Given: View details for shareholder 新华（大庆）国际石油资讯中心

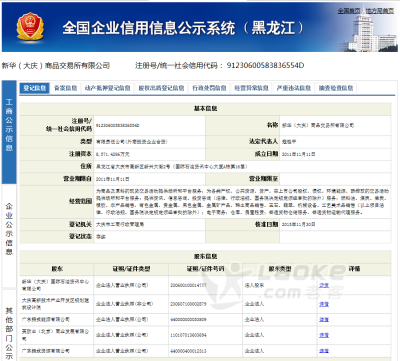Looking at the screenshot, I should pos(324,285).
